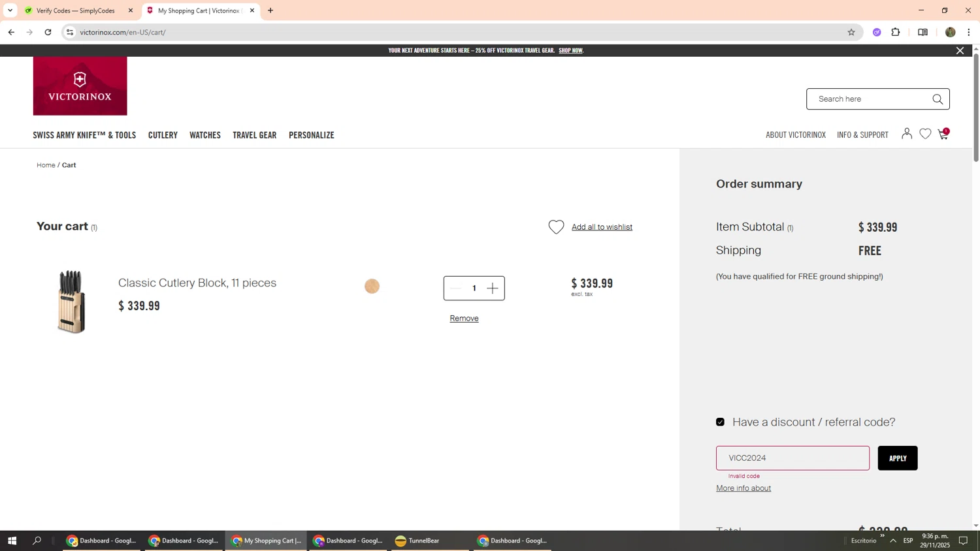Open the tab search dropdown arrow
Image resolution: width=980 pixels, height=551 pixels.
click(10, 10)
